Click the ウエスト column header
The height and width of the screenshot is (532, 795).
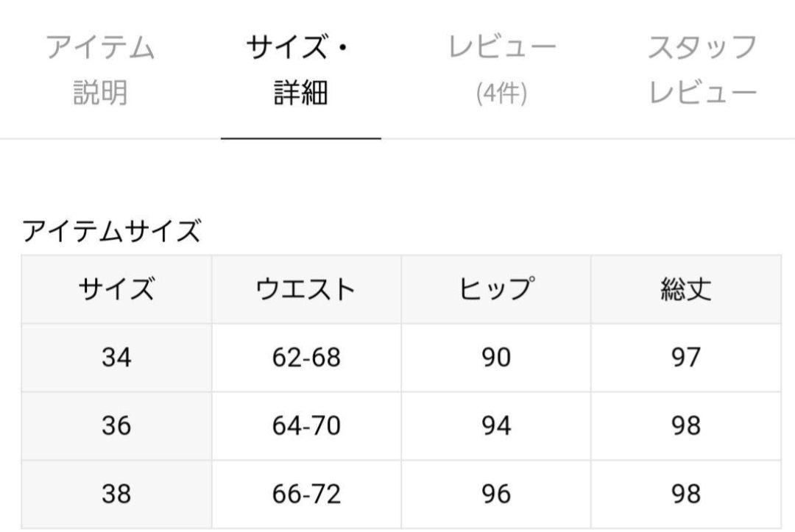[x=306, y=289]
